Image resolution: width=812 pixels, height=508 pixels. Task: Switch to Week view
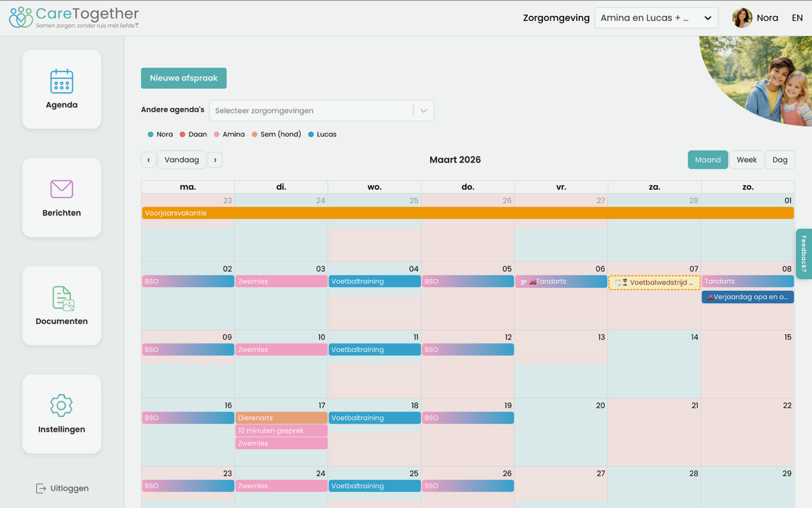point(747,160)
